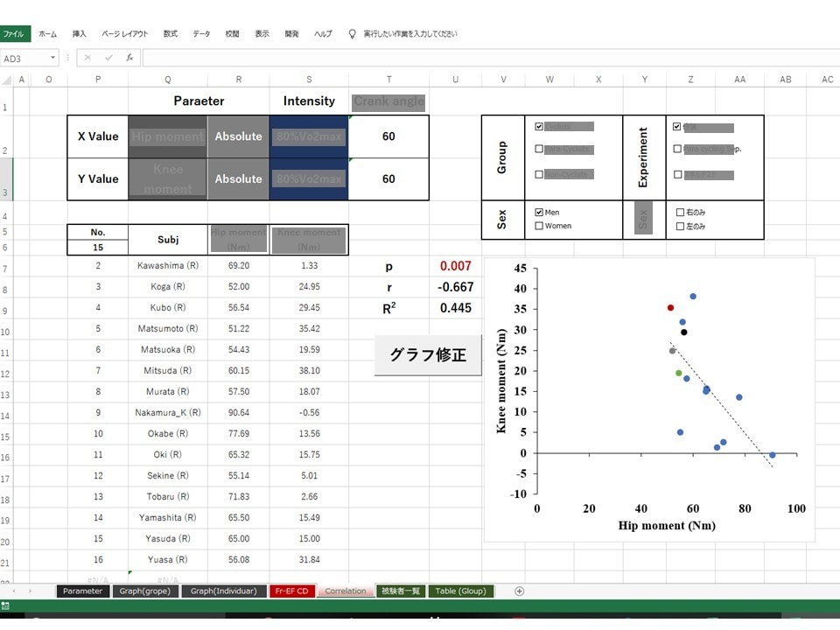Select the Y Value Absolute cell
This screenshot has width=840, height=630.
238,179
